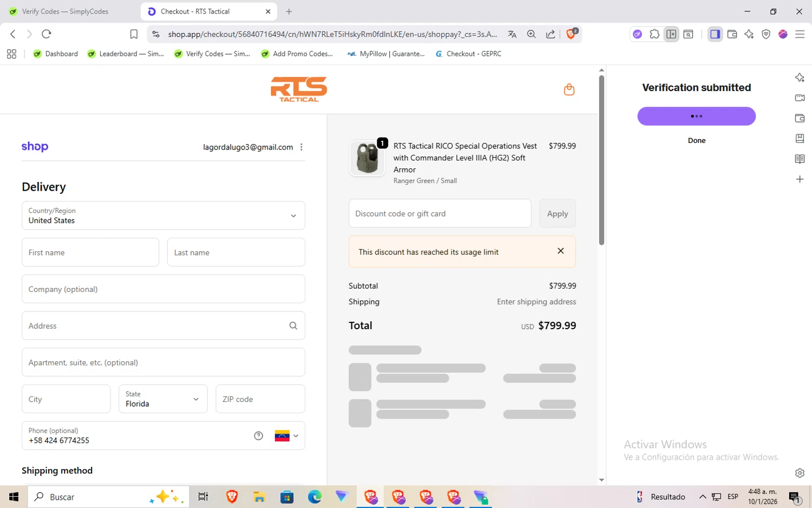
Task: Open the purple extension icon in toolbar
Action: point(638,34)
